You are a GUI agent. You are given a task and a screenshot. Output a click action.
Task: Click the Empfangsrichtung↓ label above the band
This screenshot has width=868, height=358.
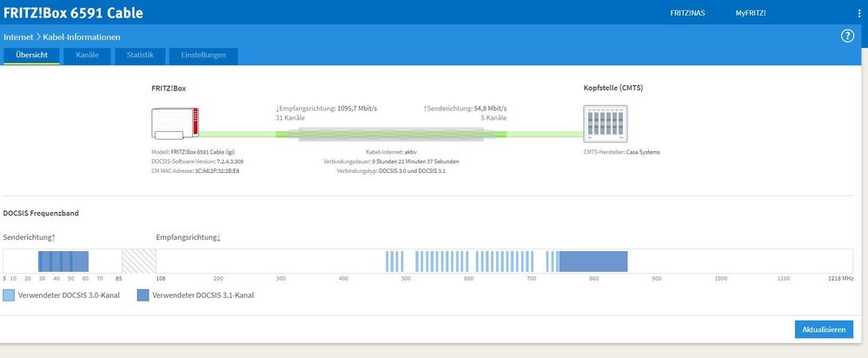(189, 237)
